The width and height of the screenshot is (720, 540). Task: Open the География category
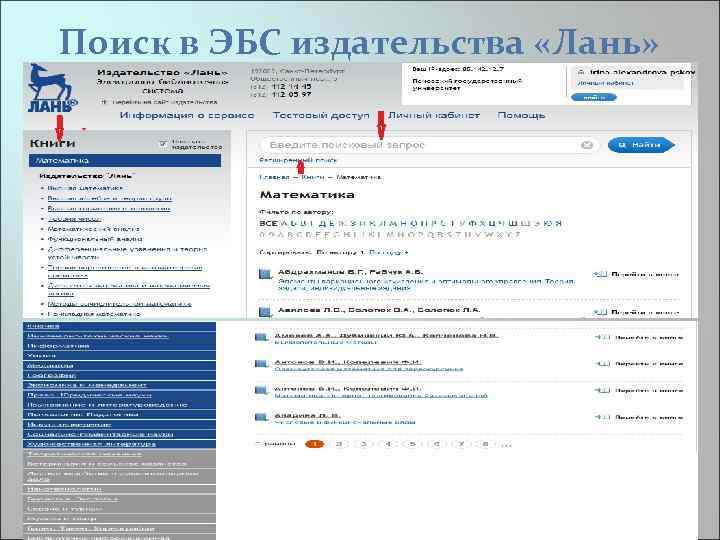(119, 376)
